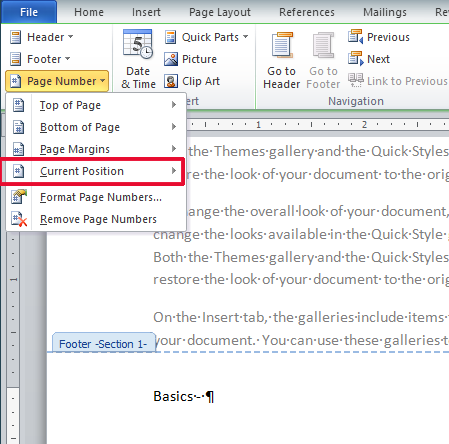Image resolution: width=449 pixels, height=444 pixels.
Task: Click the Date & Time calendar icon
Action: point(138,44)
